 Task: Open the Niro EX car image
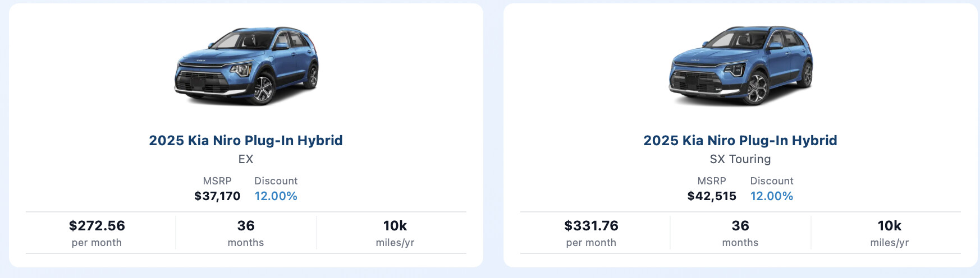click(x=246, y=66)
